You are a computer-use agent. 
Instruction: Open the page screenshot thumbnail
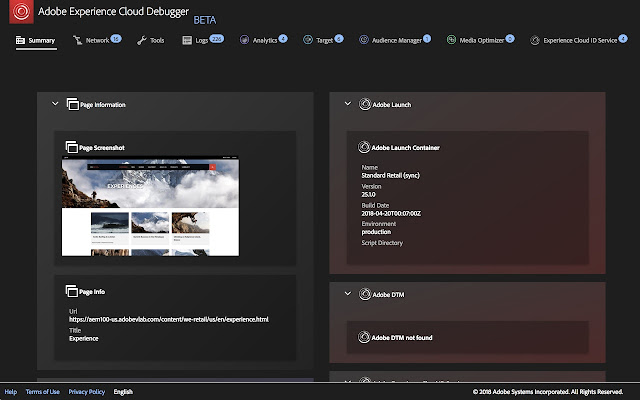(150, 206)
